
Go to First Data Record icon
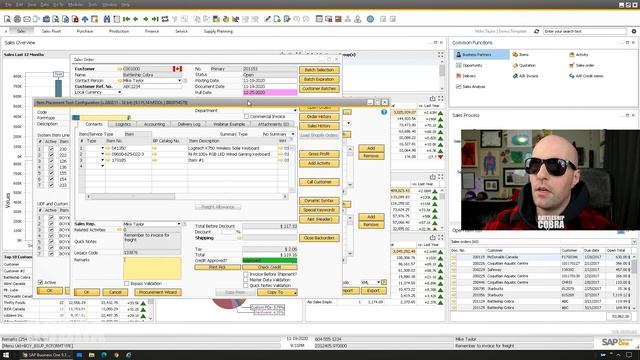pyautogui.click(x=127, y=19)
